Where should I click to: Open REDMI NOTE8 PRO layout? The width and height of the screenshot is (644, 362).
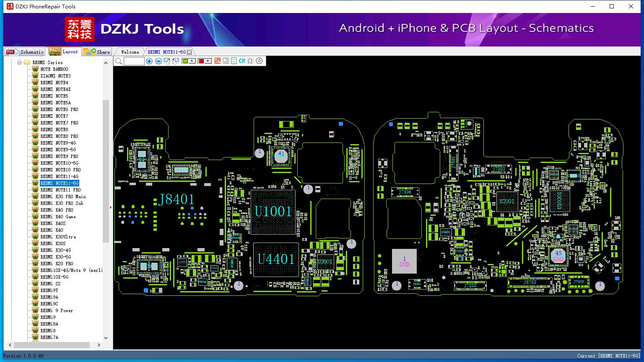59,136
